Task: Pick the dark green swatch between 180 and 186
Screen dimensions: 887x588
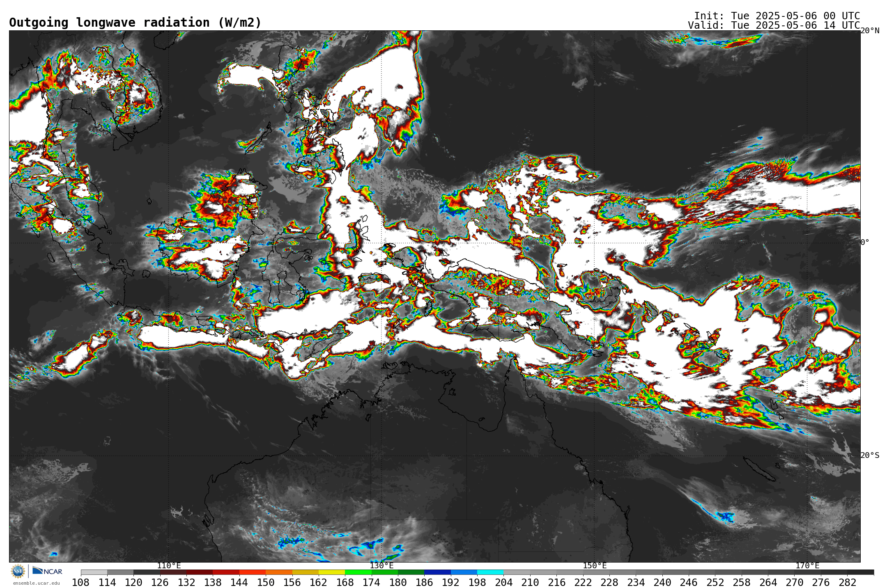Action: (x=411, y=572)
